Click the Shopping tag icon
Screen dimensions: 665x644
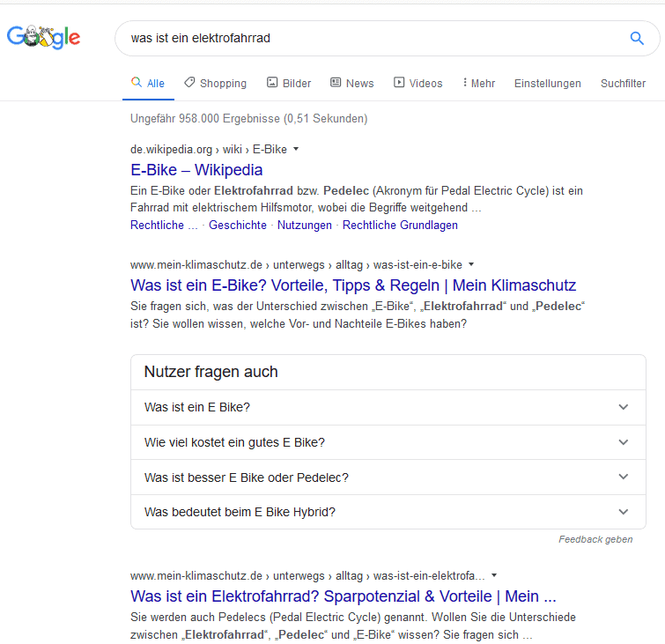tap(189, 82)
